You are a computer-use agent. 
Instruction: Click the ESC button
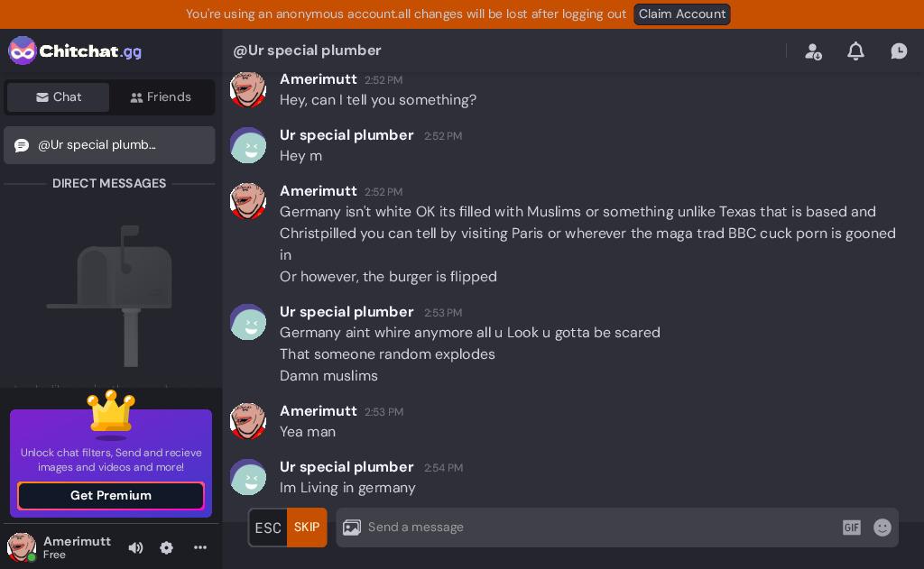point(268,528)
